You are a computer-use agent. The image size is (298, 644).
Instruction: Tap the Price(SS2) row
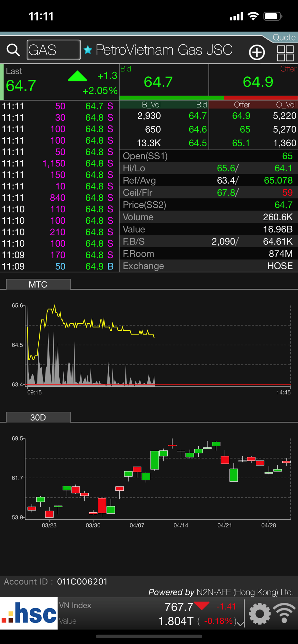[x=209, y=205]
